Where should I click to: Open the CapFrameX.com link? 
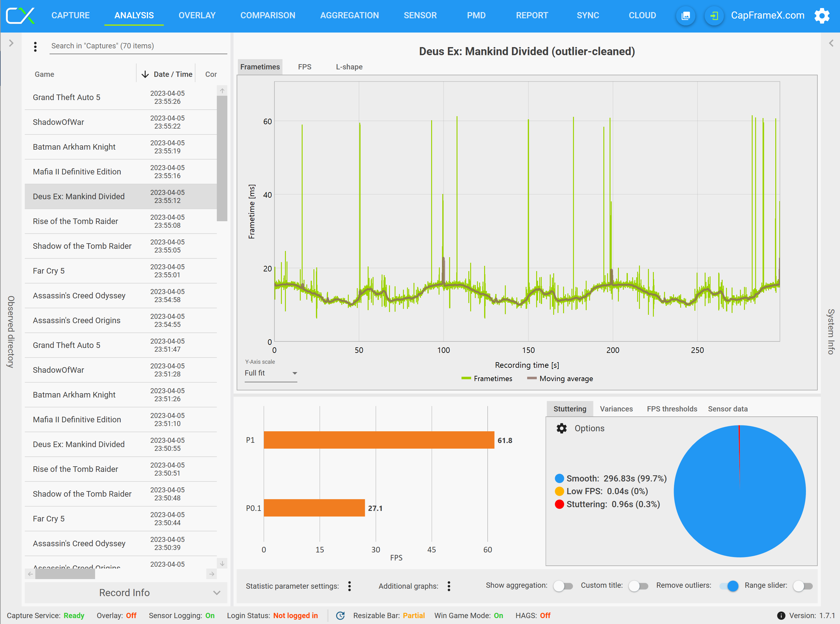[x=767, y=15]
